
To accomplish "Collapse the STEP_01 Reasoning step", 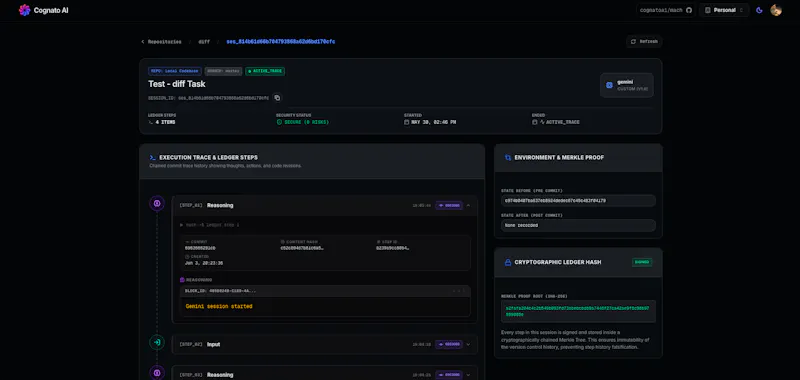I will click(468, 206).
